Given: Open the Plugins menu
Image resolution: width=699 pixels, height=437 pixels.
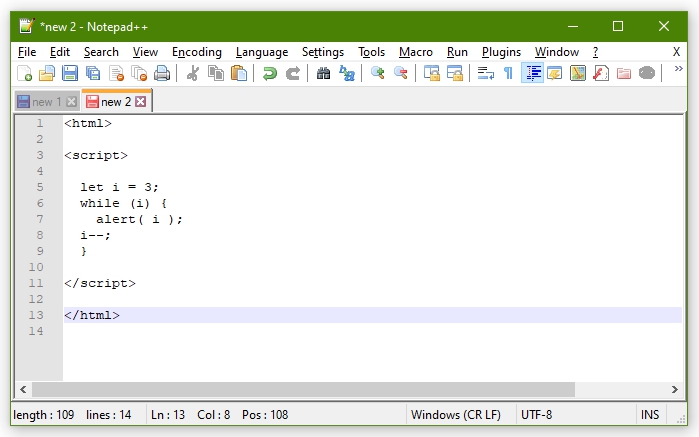Looking at the screenshot, I should click(501, 52).
